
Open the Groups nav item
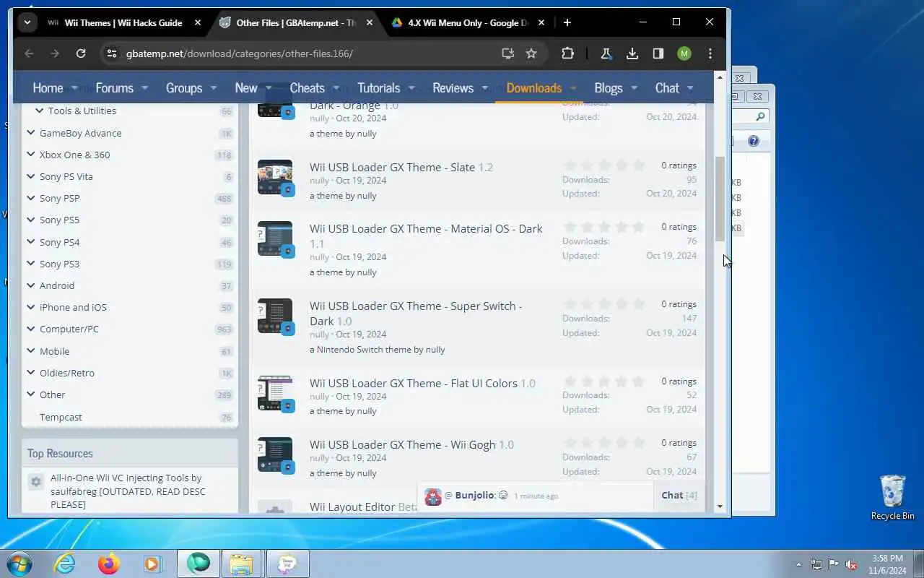pyautogui.click(x=184, y=87)
